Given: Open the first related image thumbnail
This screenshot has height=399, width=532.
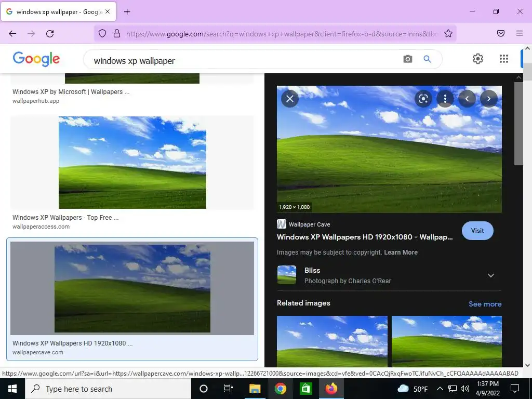Looking at the screenshot, I should click(332, 341).
